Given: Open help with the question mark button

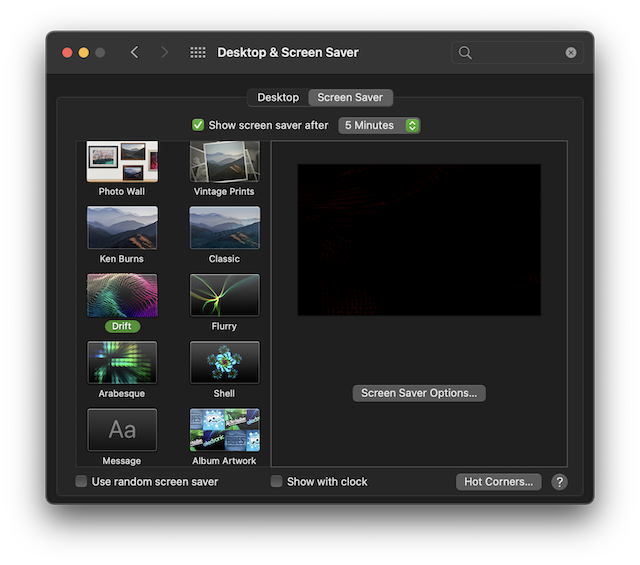Looking at the screenshot, I should pos(559,482).
